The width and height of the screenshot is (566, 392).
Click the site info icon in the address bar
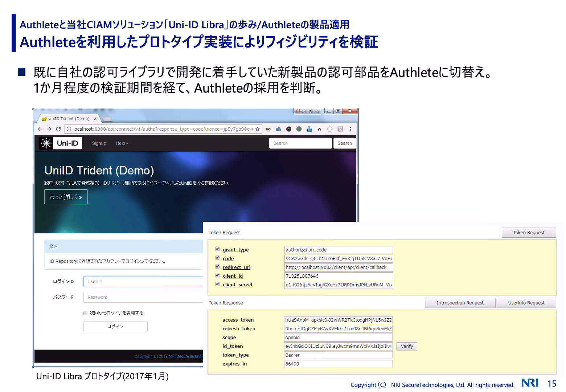pyautogui.click(x=69, y=129)
